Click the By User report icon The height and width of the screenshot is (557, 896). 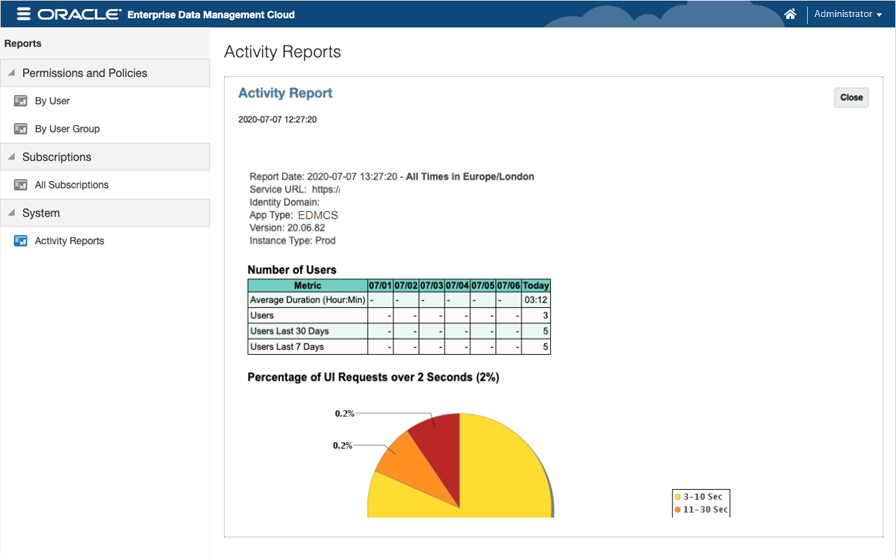(21, 101)
